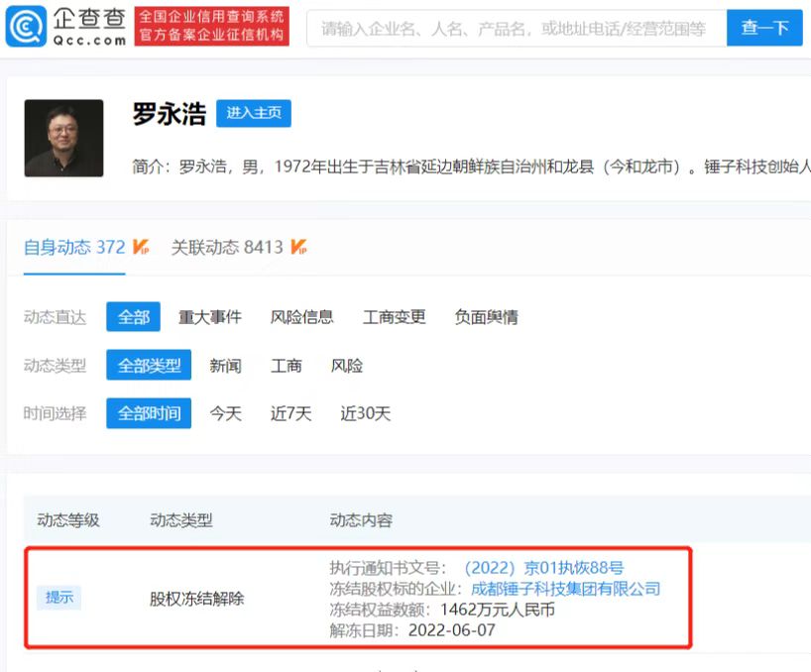Select 全部类型 in the 动态类型 filter
Screen dimensions: 811x672
point(149,365)
